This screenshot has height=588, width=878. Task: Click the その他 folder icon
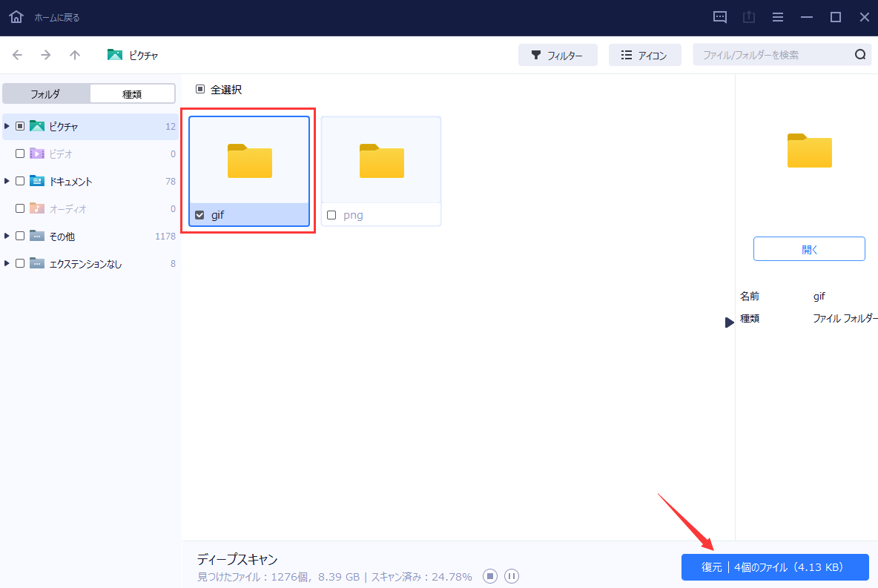tap(37, 236)
